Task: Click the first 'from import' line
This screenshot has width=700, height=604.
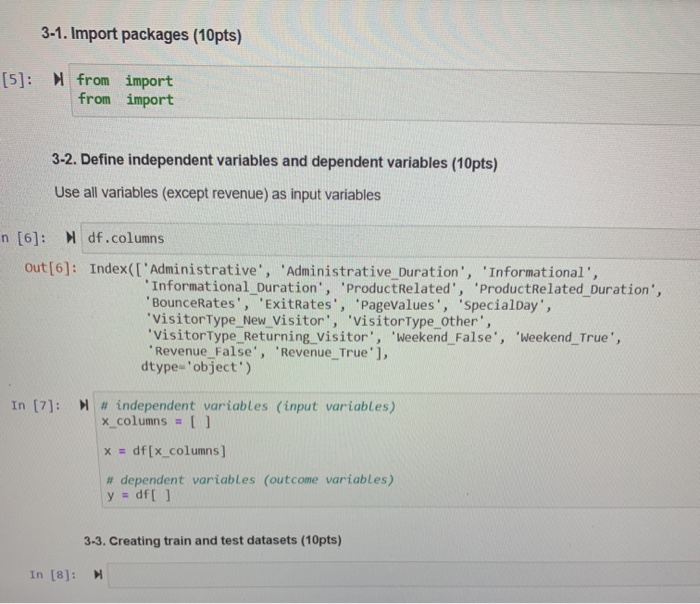Action: tap(125, 81)
